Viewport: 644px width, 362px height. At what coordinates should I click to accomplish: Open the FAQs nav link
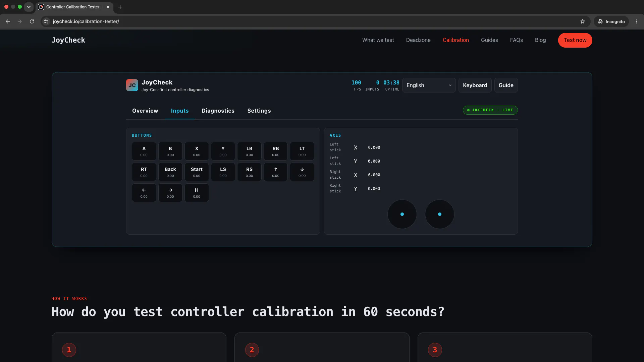click(x=517, y=40)
